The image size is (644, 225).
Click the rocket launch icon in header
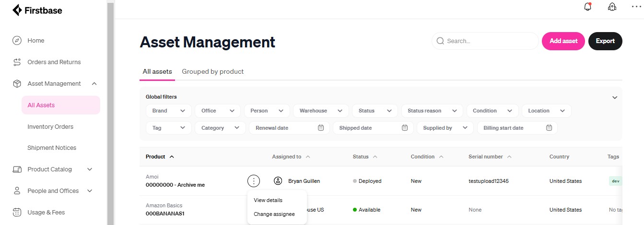[x=612, y=7]
